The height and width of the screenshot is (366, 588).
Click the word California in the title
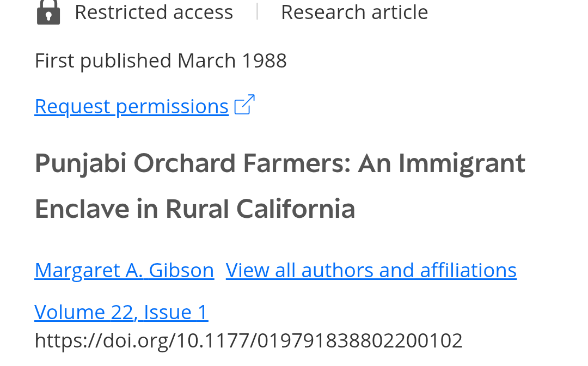[296, 209]
